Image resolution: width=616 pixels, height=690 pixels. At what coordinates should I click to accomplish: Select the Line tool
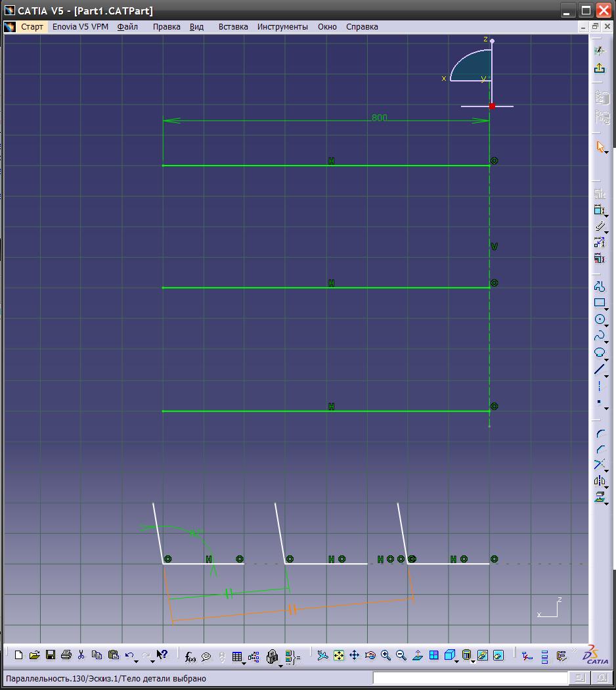[x=600, y=369]
